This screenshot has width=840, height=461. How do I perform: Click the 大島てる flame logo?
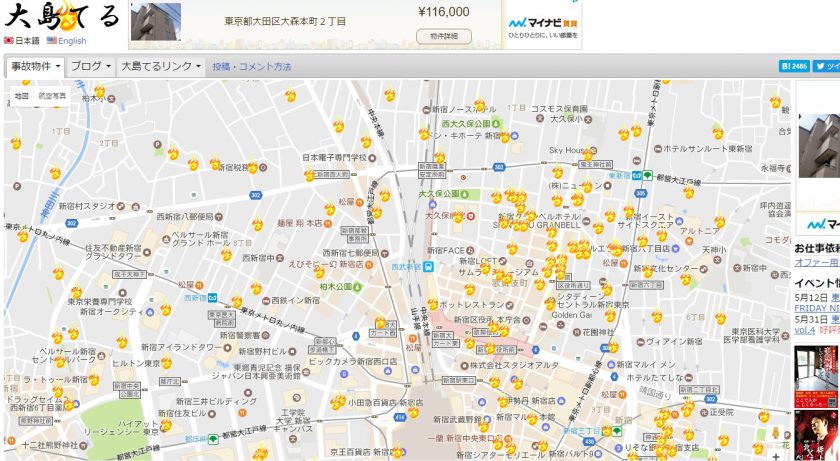coord(62,16)
